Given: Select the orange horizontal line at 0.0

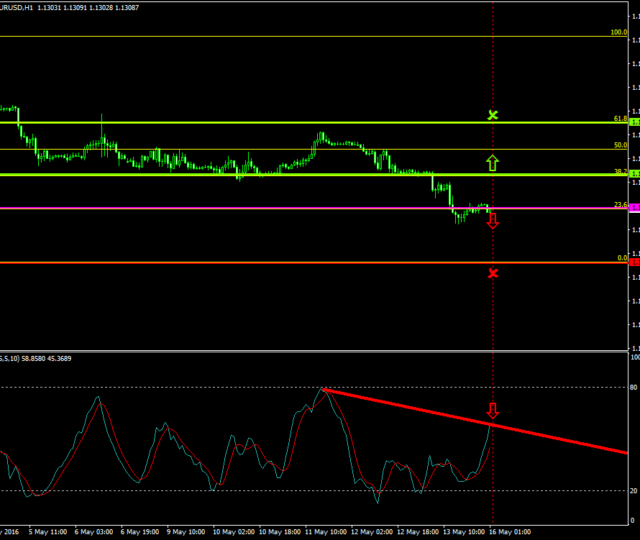Looking at the screenshot, I should [x=300, y=263].
